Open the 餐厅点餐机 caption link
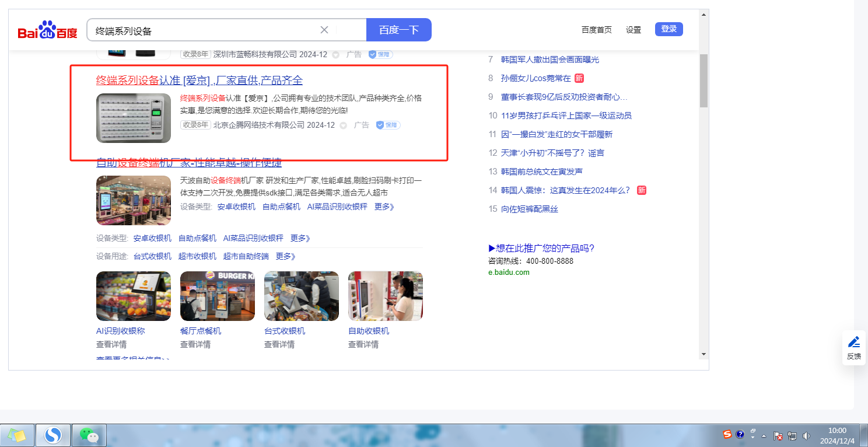 pos(201,331)
